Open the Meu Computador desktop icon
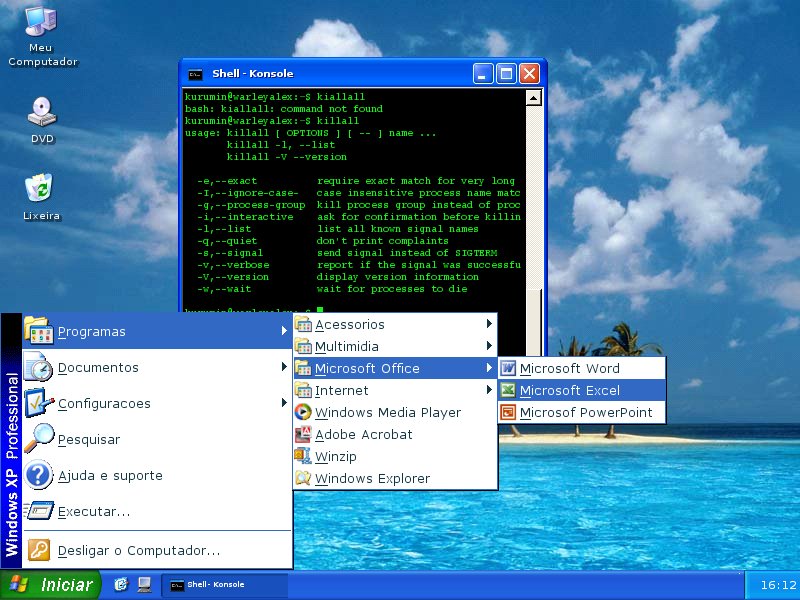Viewport: 800px width, 600px height. click(42, 36)
